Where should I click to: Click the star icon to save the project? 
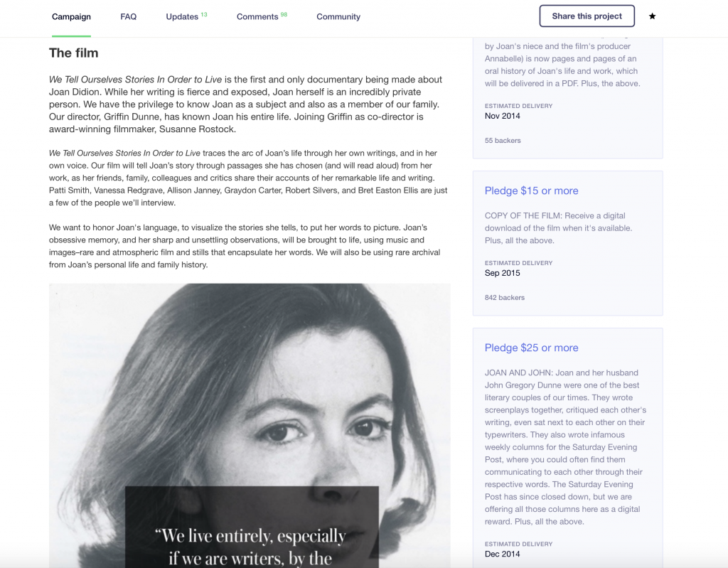pos(653,16)
